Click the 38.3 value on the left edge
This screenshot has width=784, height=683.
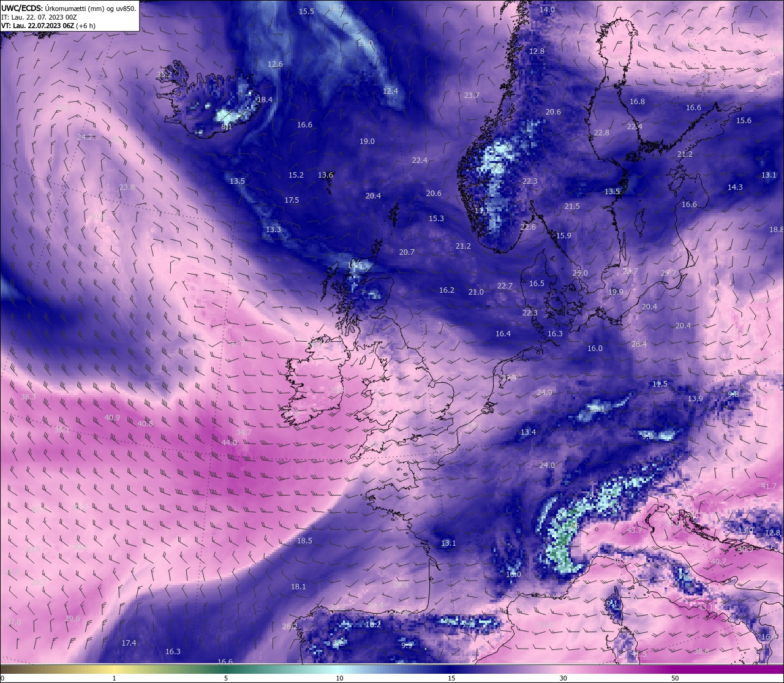click(28, 397)
